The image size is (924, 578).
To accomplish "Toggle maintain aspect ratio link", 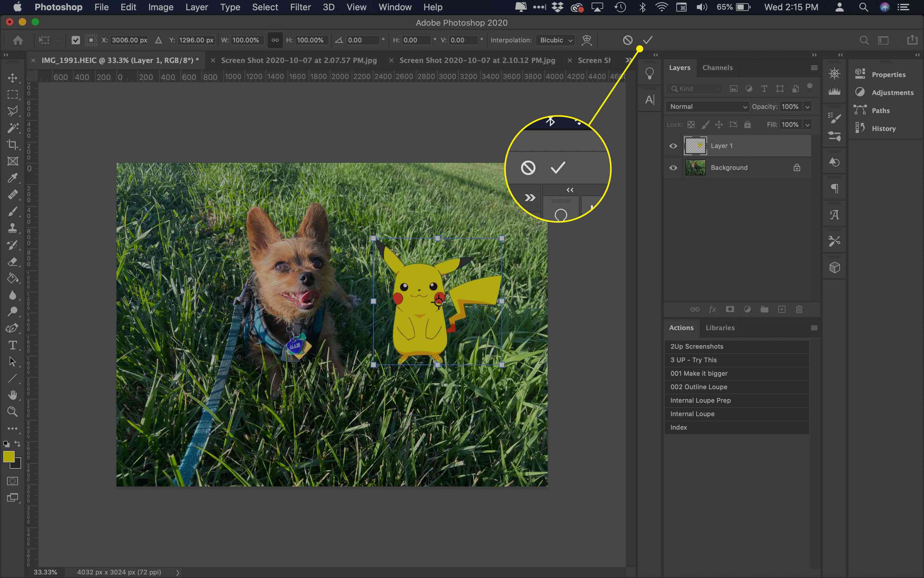I will click(275, 40).
